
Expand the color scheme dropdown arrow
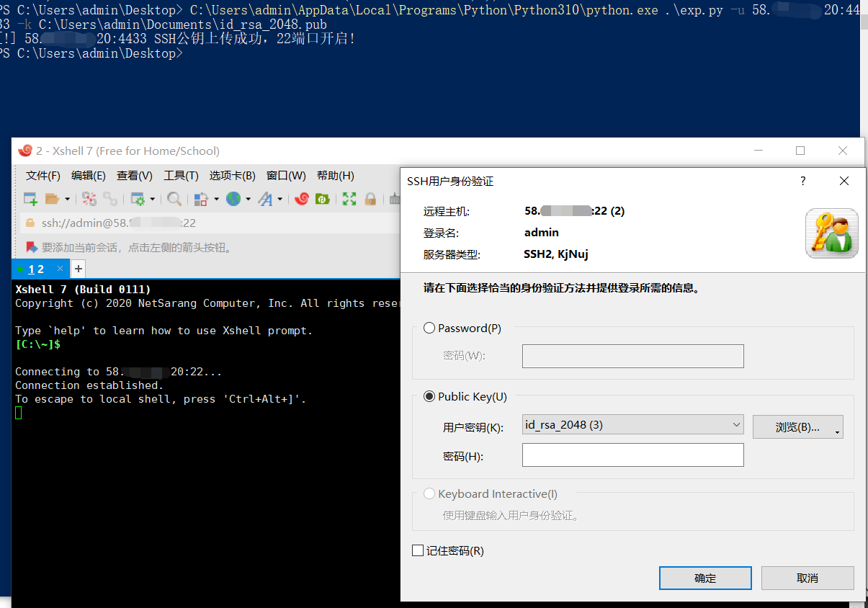(x=216, y=200)
